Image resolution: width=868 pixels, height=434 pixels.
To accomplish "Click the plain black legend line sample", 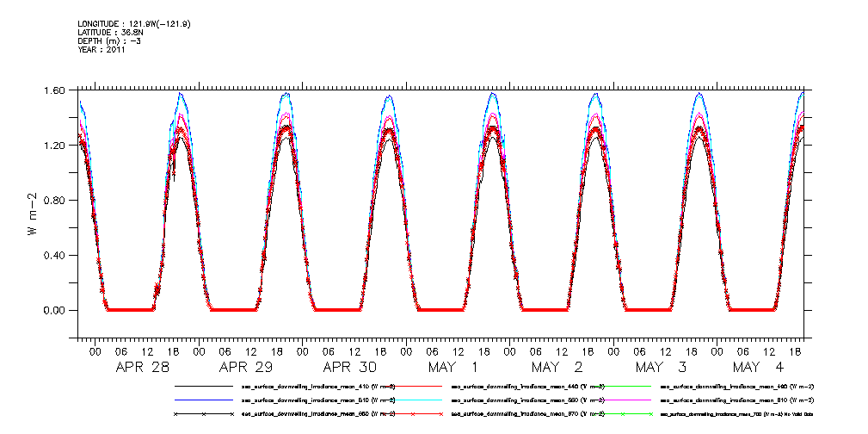I will (203, 386).
